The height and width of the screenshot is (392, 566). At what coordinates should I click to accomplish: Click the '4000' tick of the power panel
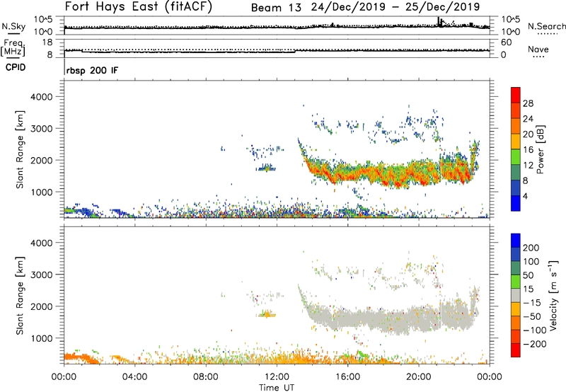pos(41,97)
